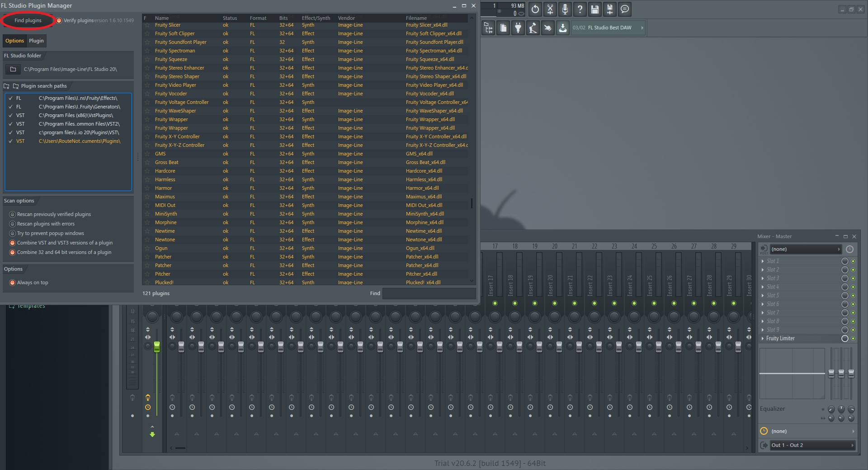Toggle the Always on top checkbox
Viewport: 868px width, 470px height.
12,282
